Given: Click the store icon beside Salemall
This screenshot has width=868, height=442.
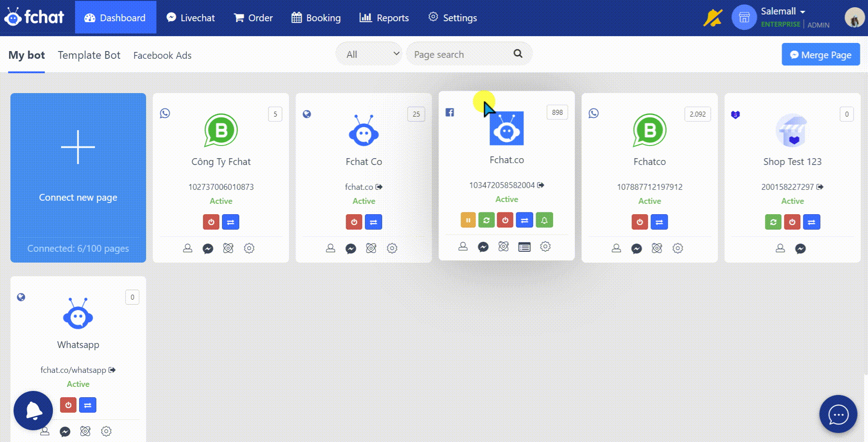Looking at the screenshot, I should point(744,18).
